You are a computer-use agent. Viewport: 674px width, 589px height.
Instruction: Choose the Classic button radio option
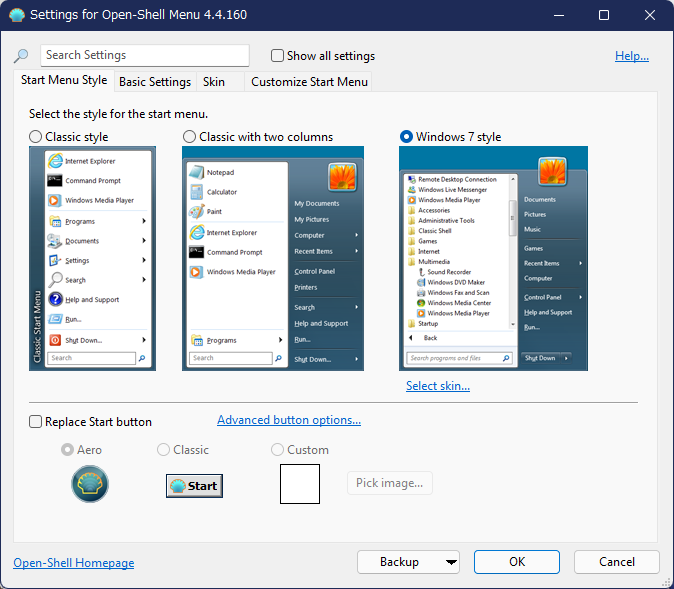pyautogui.click(x=163, y=450)
